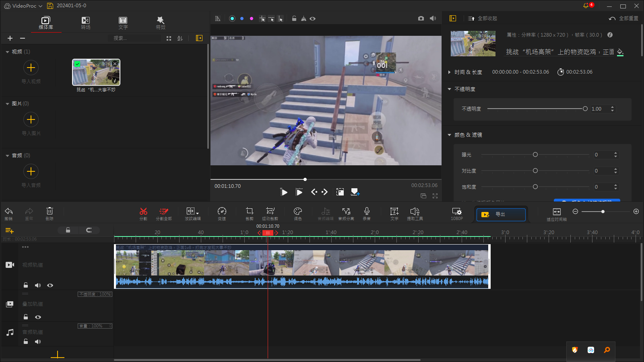The width and height of the screenshot is (644, 362).
Task: Click the media library 搜索 search field
Action: pyautogui.click(x=134, y=38)
